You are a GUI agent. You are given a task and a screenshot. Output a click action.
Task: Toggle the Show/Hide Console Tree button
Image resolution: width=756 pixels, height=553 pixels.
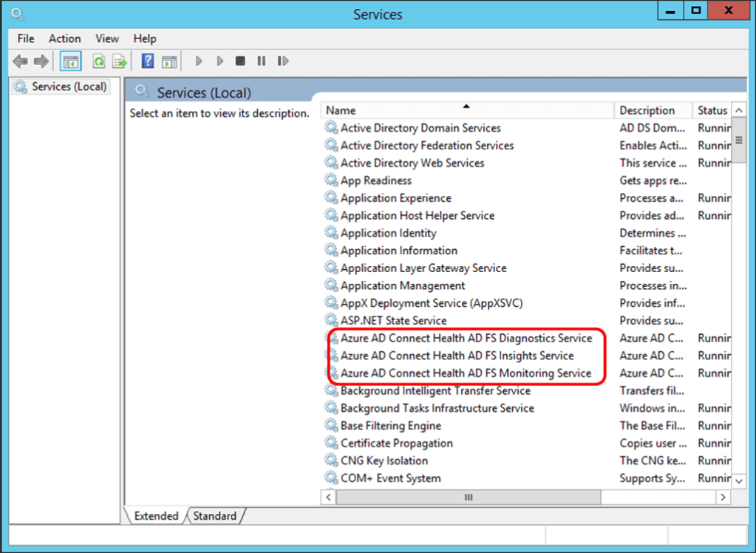point(70,61)
